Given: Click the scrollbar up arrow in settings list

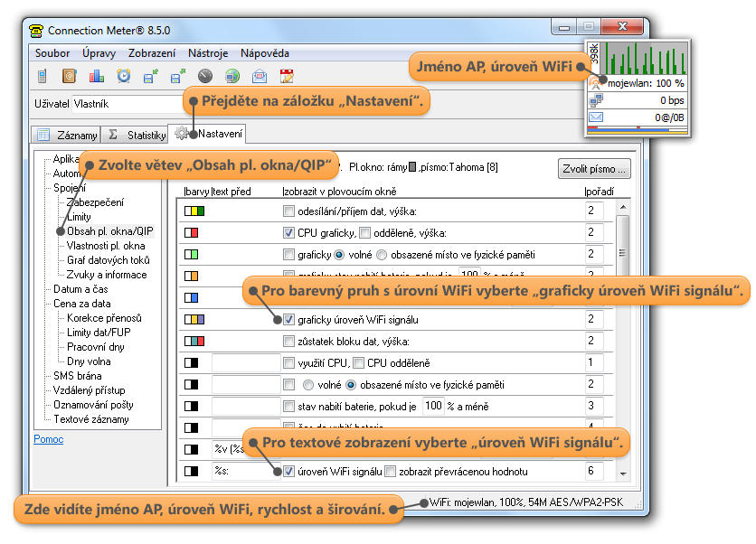Looking at the screenshot, I should point(623,207).
